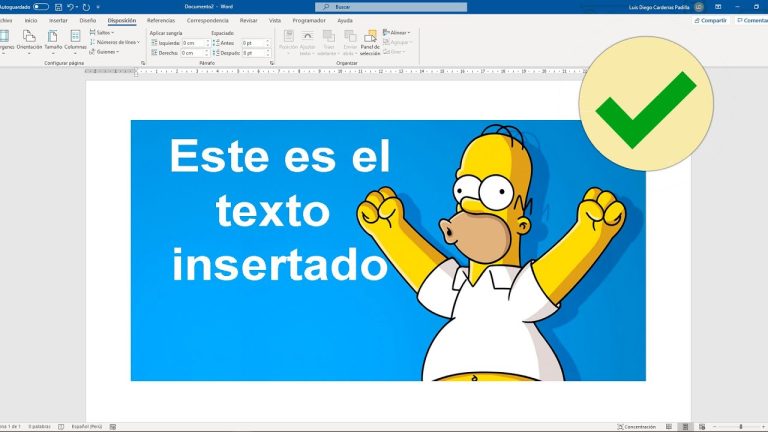Click the Después spacing spinner arrows
Screen dimensions: 768x432
click(x=268, y=53)
